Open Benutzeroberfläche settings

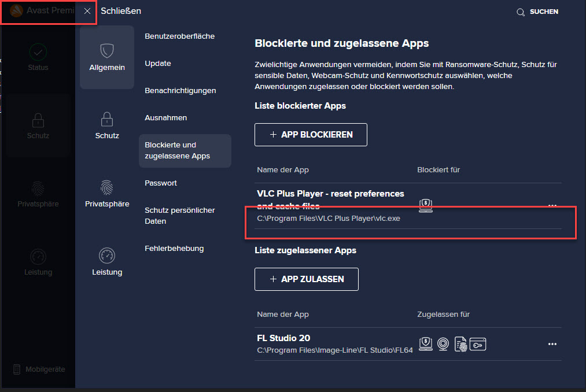click(x=180, y=36)
